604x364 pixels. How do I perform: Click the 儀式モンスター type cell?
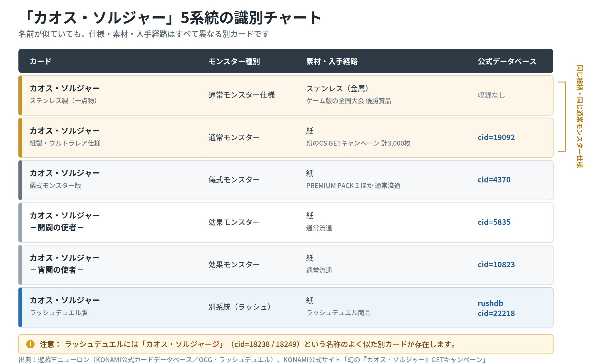pos(234,180)
